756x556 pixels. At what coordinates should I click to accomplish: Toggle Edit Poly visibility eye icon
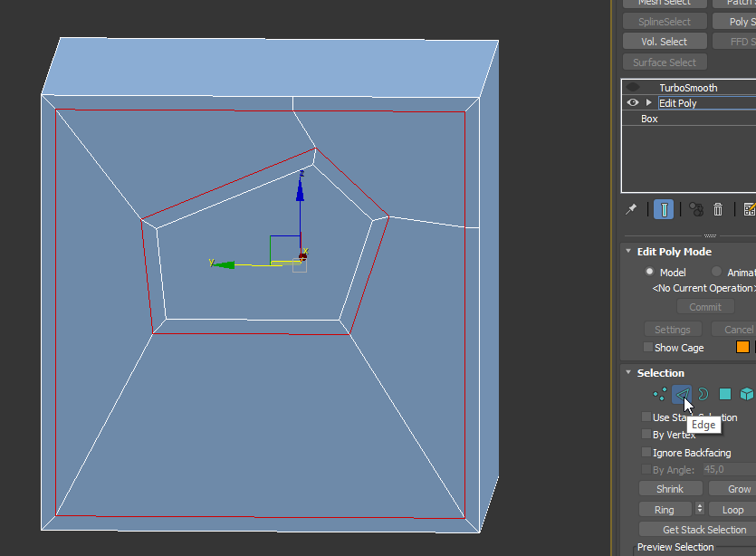pyautogui.click(x=631, y=102)
